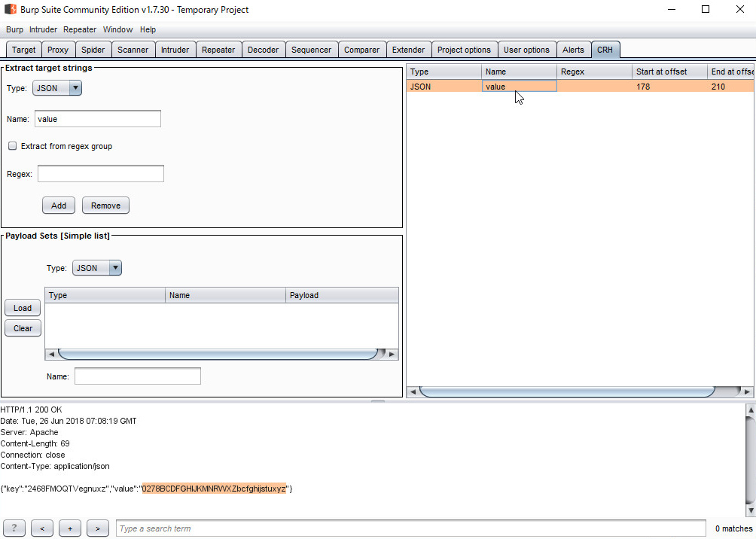Switch to the Spider tab
The height and width of the screenshot is (539, 756).
tap(93, 50)
